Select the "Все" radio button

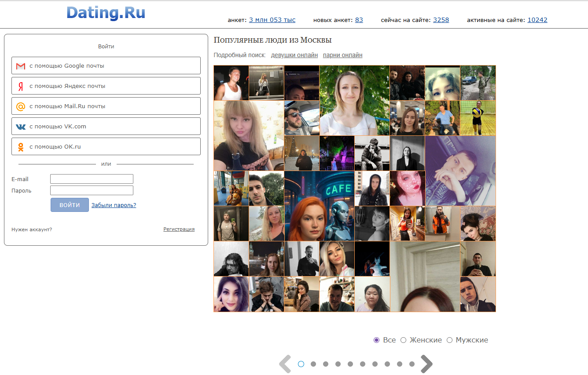(x=376, y=340)
